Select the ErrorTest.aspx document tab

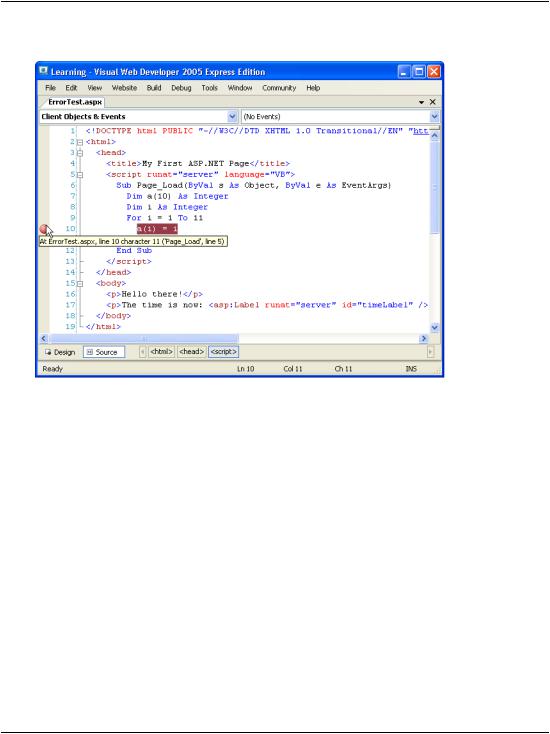pyautogui.click(x=75, y=102)
